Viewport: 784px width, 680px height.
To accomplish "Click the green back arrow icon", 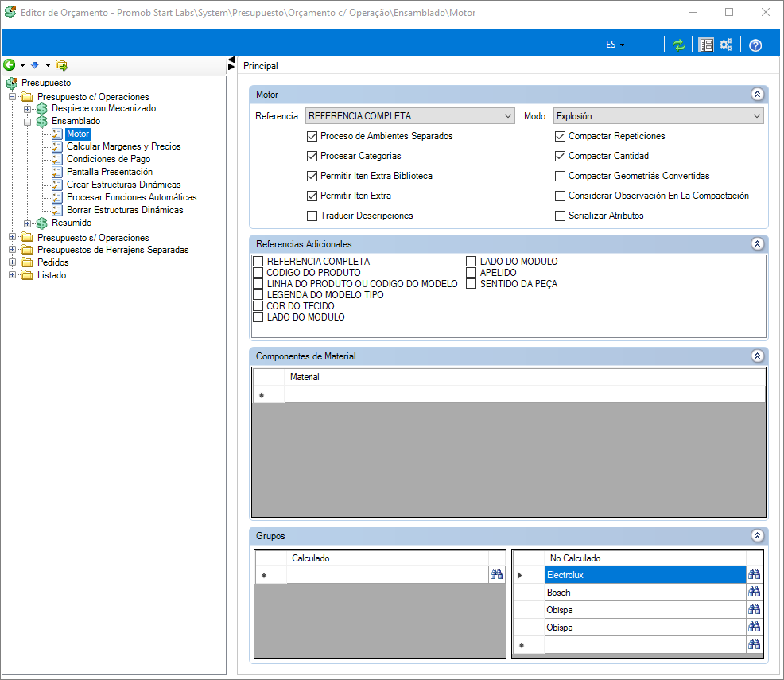I will [10, 65].
